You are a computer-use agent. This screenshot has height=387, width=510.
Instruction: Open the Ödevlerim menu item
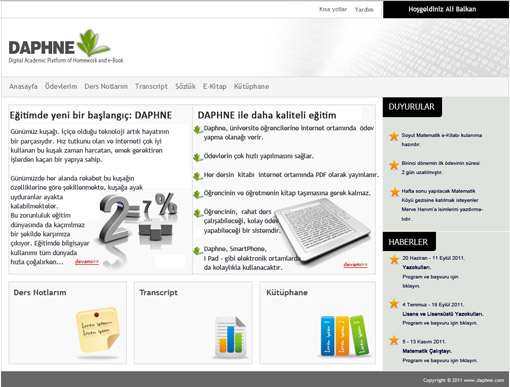pos(61,86)
